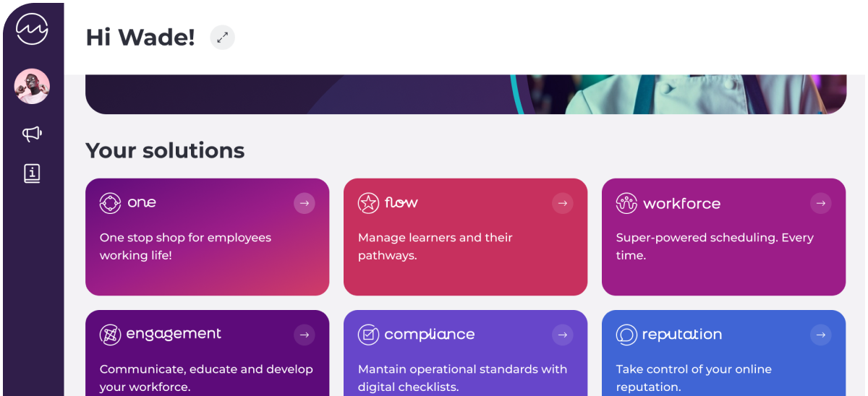The width and height of the screenshot is (868, 396).
Task: Open the info book icon in the sidebar
Action: [x=32, y=173]
